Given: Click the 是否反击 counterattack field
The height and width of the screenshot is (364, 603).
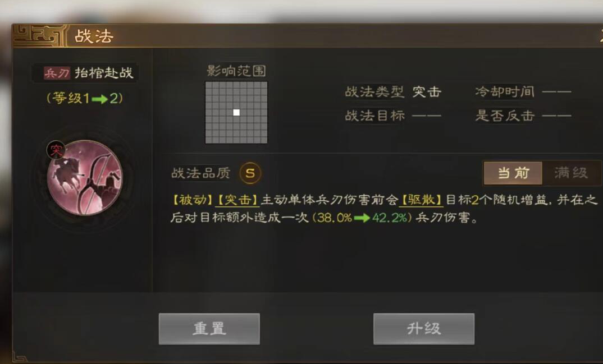Looking at the screenshot, I should pyautogui.click(x=523, y=115).
